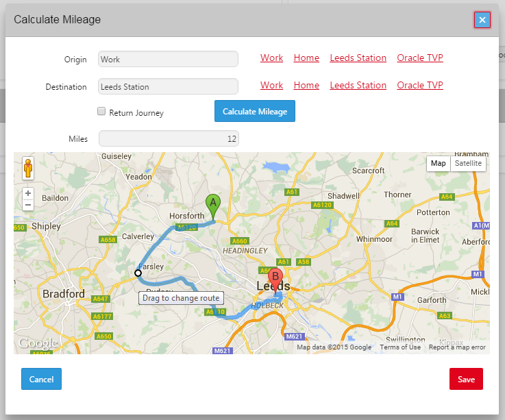This screenshot has width=505, height=420.
Task: Click the Scarcroft label on the map
Action: 368,171
